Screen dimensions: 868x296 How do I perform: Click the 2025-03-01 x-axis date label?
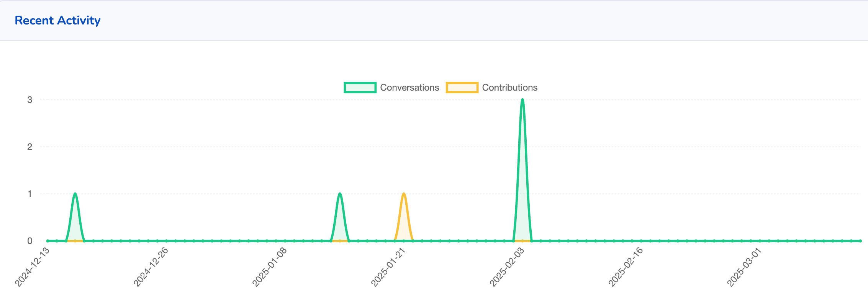[x=744, y=266]
